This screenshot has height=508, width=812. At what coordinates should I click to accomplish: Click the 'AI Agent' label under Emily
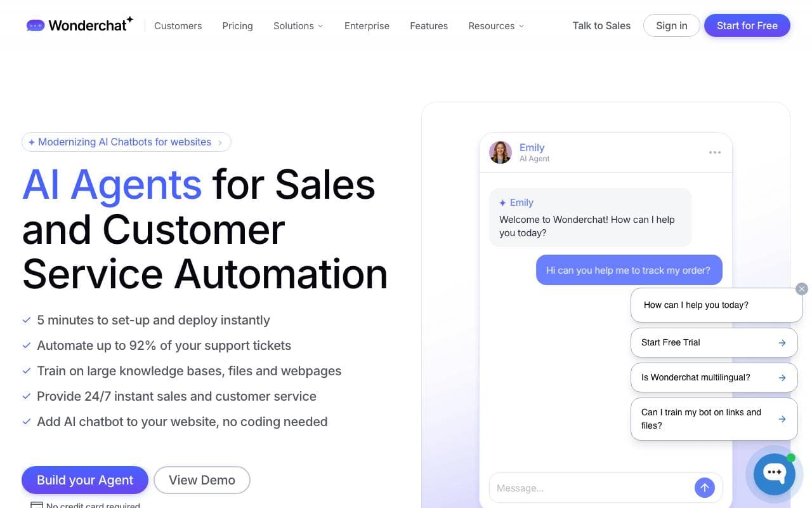pos(534,159)
